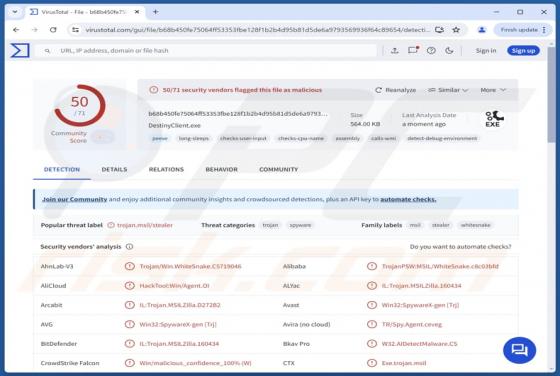Open the chat bubble widget
The height and width of the screenshot is (376, 560).
[519, 350]
